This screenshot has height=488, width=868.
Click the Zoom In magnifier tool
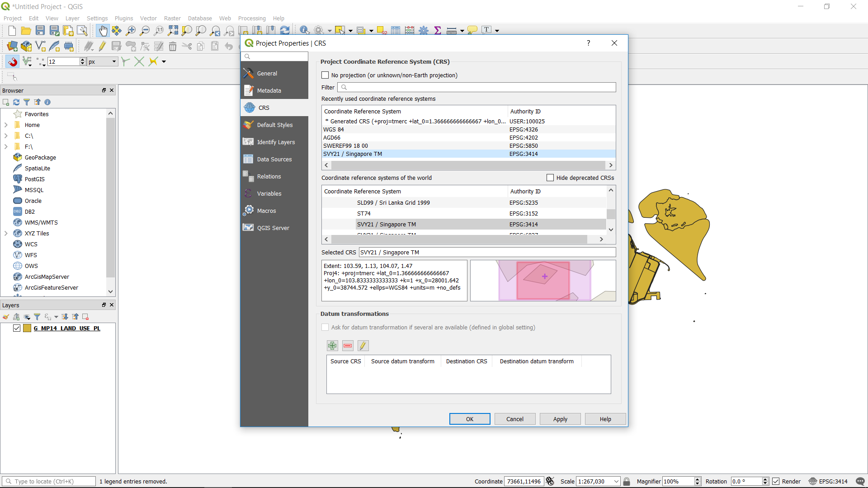[x=131, y=30]
